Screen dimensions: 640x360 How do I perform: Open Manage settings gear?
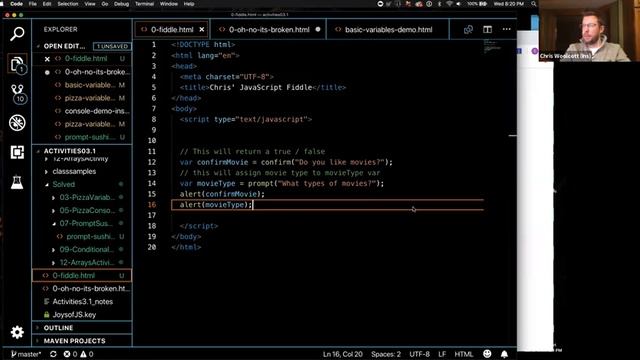(x=17, y=332)
